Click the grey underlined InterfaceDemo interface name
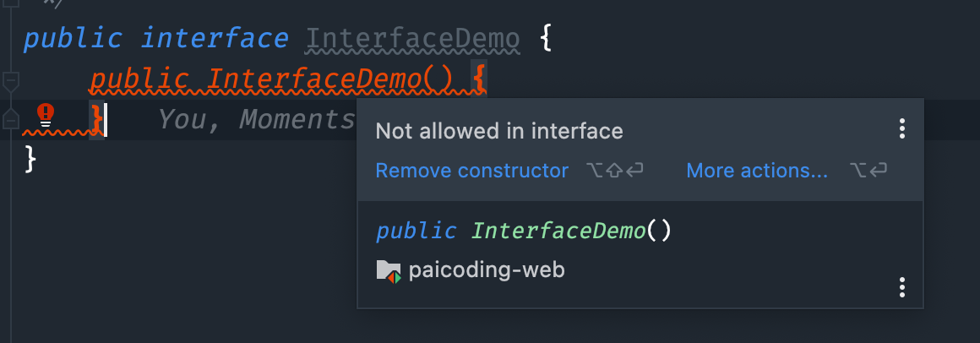 point(412,40)
